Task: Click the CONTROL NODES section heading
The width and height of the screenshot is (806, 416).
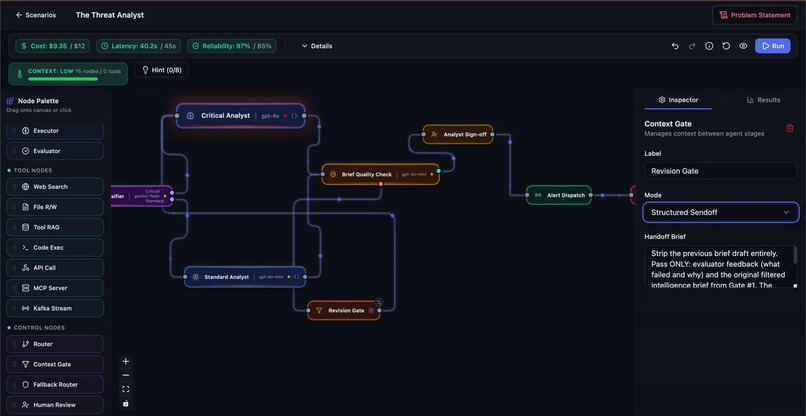Action: [x=39, y=328]
